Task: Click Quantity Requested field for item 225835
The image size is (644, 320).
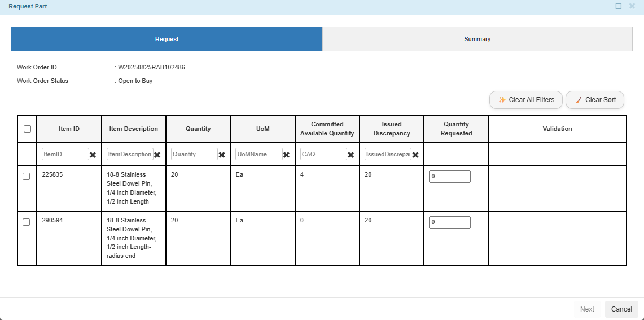Action: tap(449, 177)
